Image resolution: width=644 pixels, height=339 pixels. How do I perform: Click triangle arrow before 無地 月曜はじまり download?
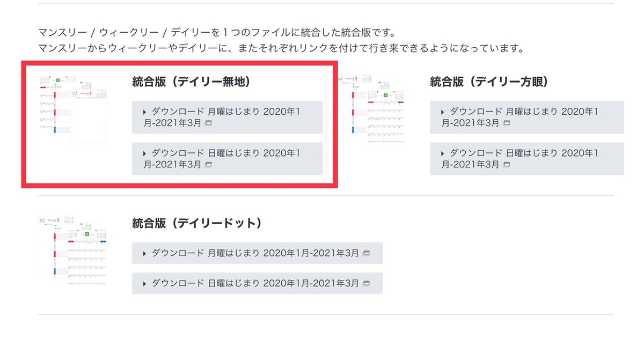(145, 112)
